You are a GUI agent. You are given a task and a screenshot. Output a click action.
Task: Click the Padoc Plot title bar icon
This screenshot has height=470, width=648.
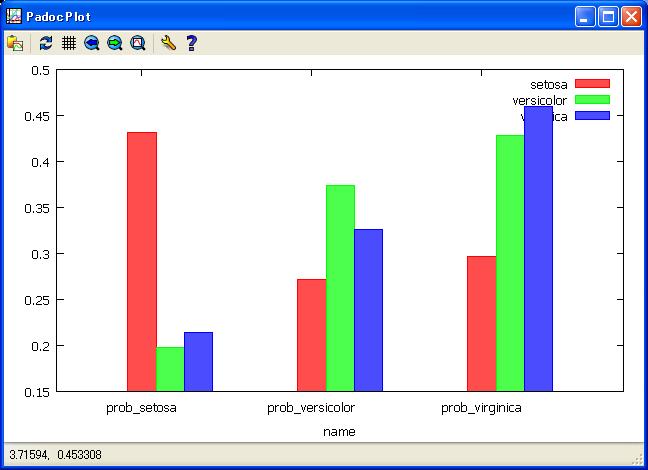click(14, 16)
